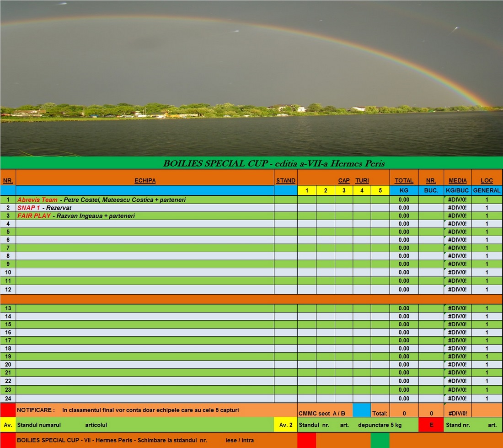Screen dimensions: 503x448
Task: Click the rainbow lake photo
Action: pyautogui.click(x=251, y=78)
